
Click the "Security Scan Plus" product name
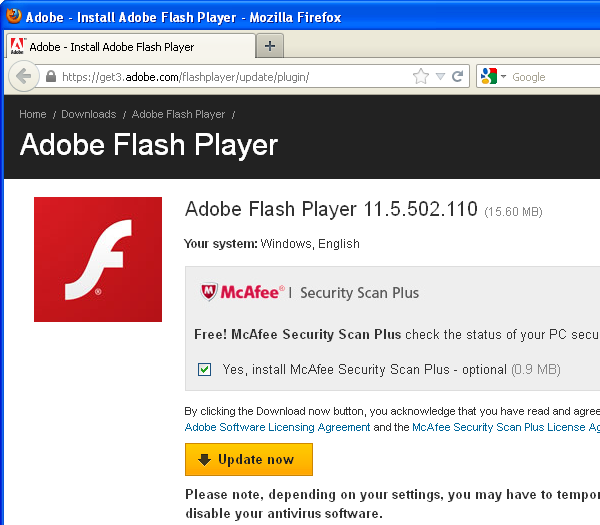coord(359,293)
